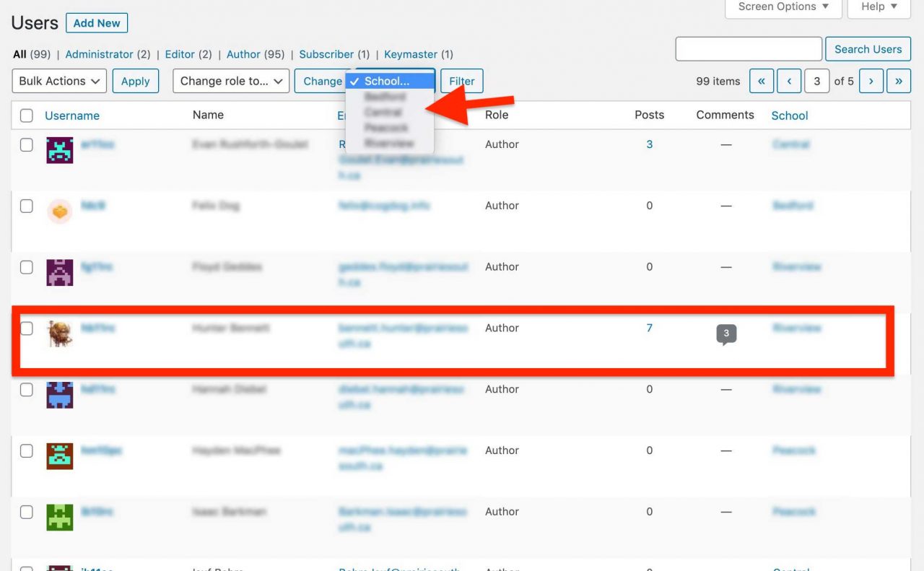
Task: Toggle the select-all checkbox in the table header
Action: point(27,115)
